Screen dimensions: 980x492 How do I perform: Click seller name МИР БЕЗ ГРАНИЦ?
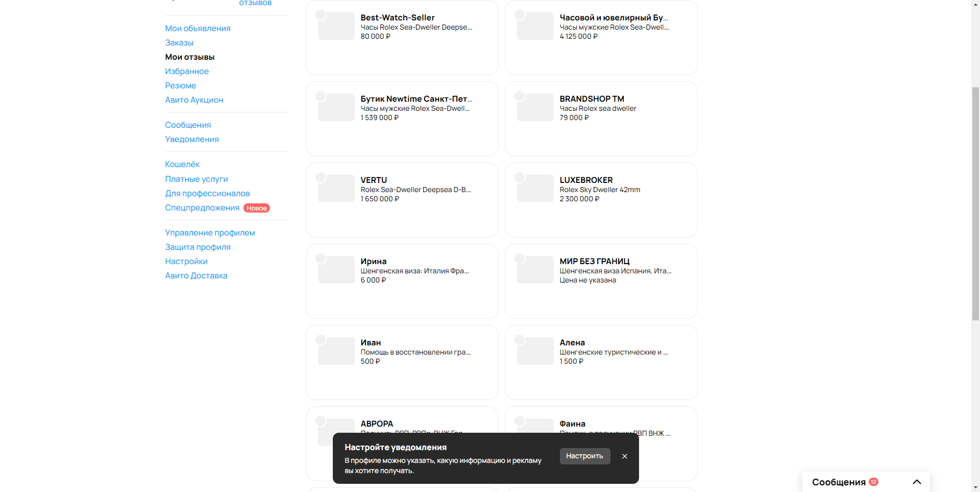click(x=595, y=261)
